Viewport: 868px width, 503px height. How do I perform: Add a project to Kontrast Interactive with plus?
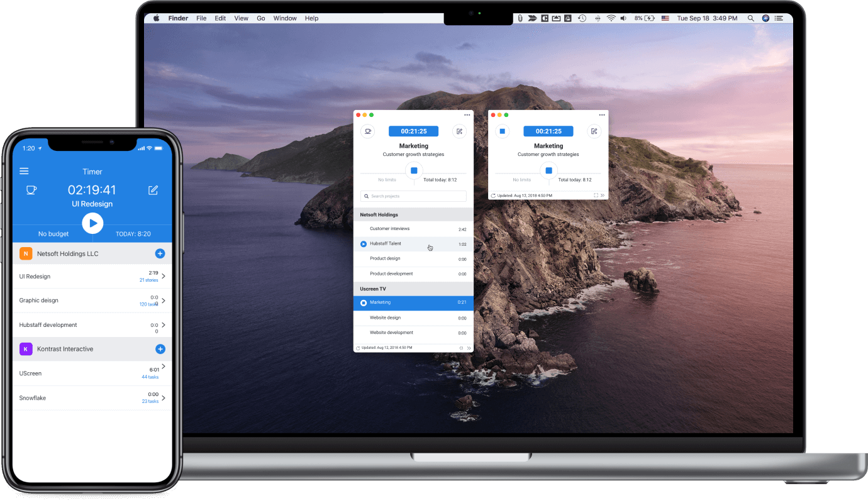click(160, 349)
